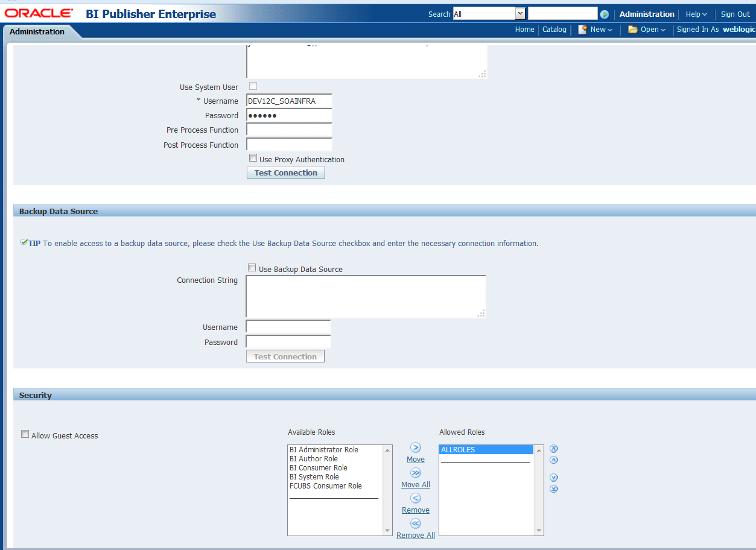Select BI System Role in Available Roles
This screenshot has height=550, width=756.
click(335, 477)
